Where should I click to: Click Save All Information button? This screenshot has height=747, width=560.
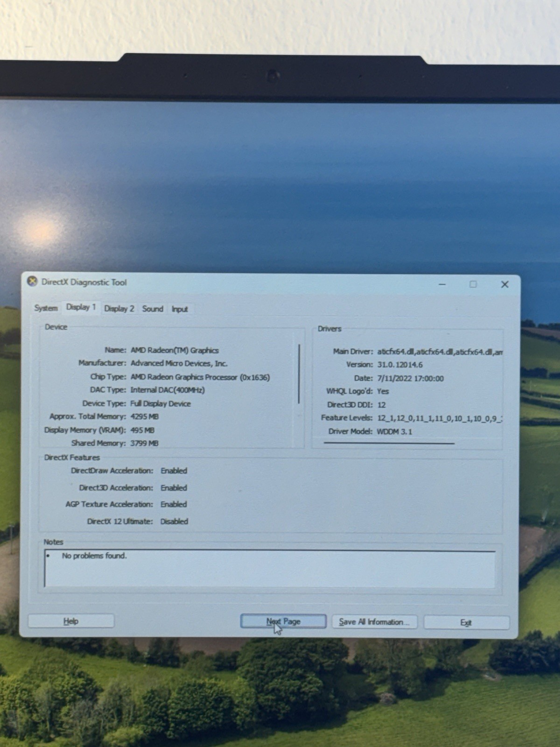[374, 622]
